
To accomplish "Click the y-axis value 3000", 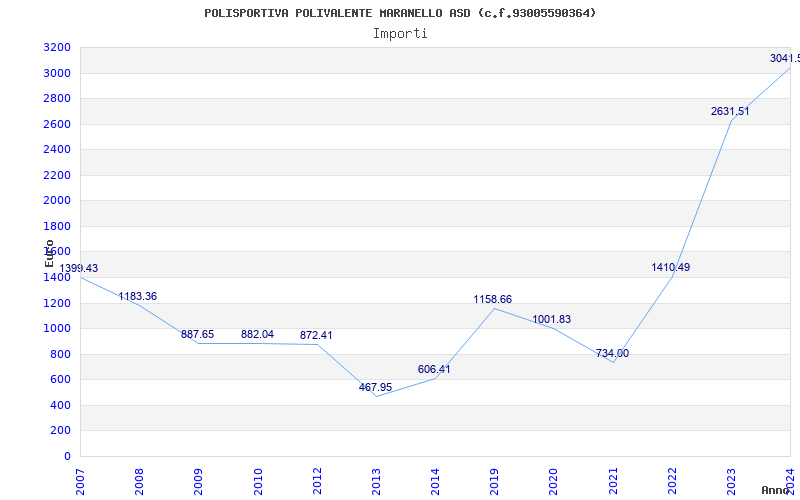I will pyautogui.click(x=57, y=73).
